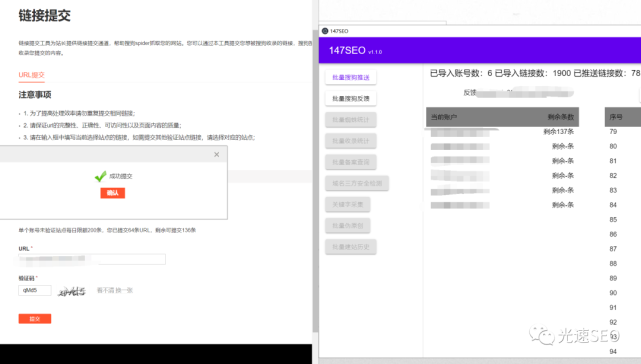Click 看不清 换一张 refresh link
The width and height of the screenshot is (641, 364).
[x=115, y=290]
